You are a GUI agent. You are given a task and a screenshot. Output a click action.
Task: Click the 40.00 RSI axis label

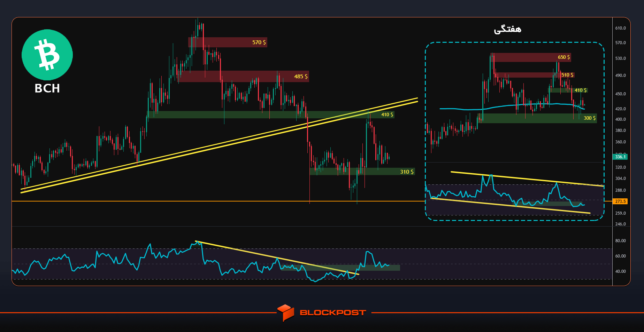(620, 271)
